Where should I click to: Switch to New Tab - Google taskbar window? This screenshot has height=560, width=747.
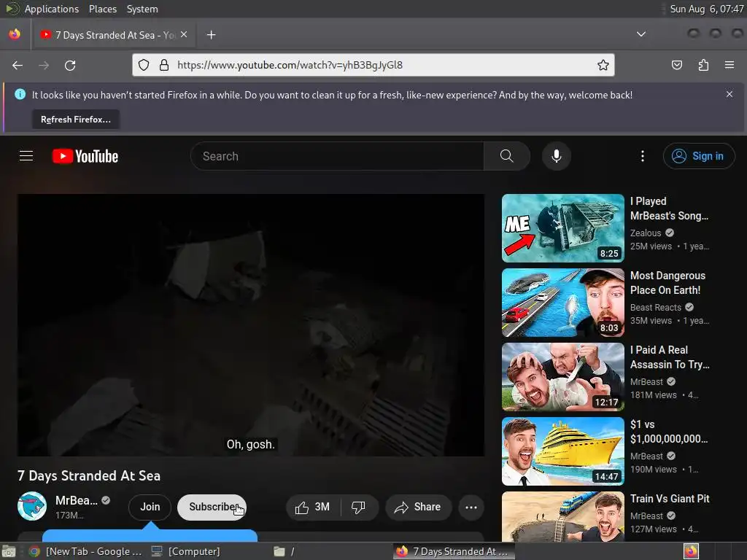pos(86,551)
